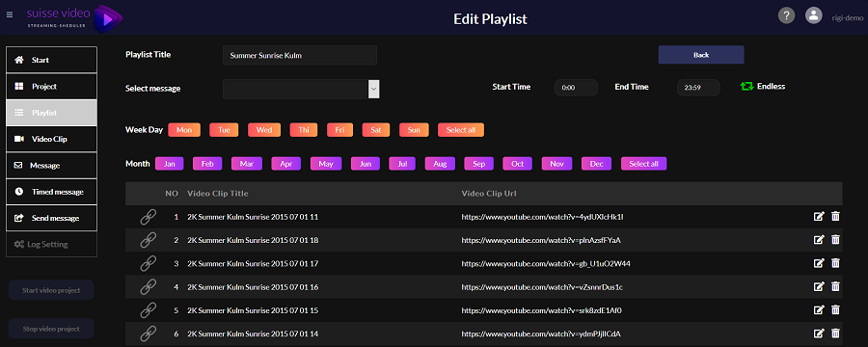Open the Select message dropdown

pyautogui.click(x=301, y=89)
